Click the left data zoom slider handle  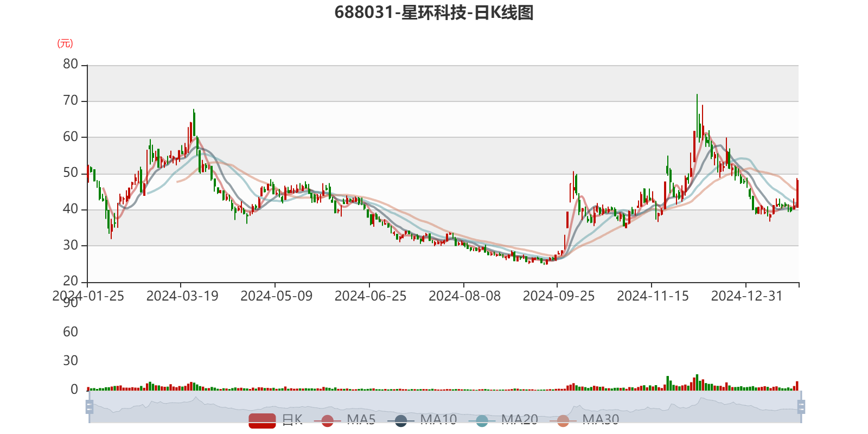click(x=90, y=407)
